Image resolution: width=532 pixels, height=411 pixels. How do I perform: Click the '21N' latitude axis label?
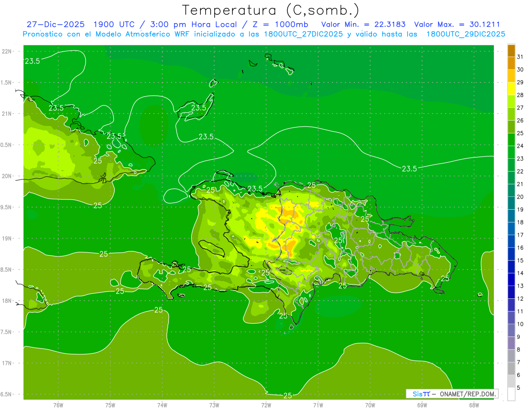pos(7,114)
